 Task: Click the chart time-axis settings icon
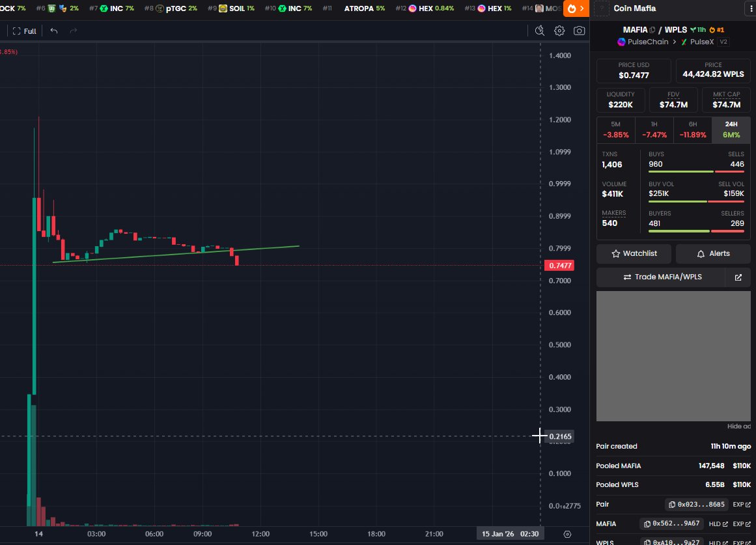pos(567,534)
